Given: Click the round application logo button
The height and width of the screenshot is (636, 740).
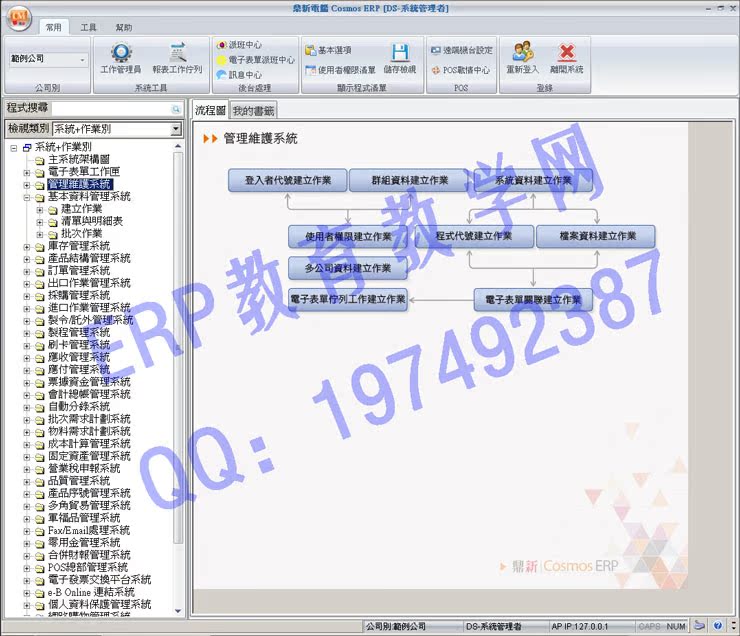Looking at the screenshot, I should tap(19, 18).
